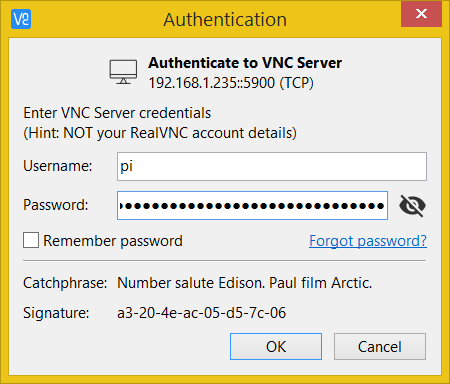Image resolution: width=450 pixels, height=384 pixels.
Task: Focus the Username field containing pi
Action: tap(272, 167)
